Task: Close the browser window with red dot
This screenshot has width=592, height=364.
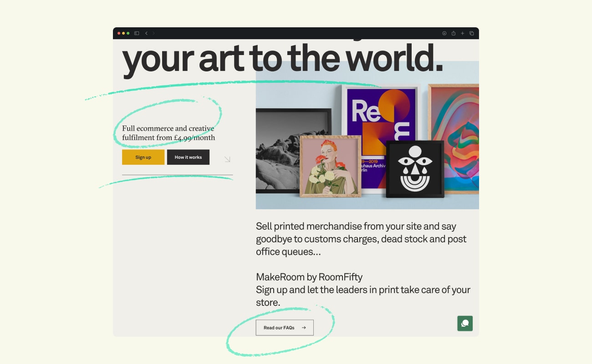Action: (x=119, y=33)
